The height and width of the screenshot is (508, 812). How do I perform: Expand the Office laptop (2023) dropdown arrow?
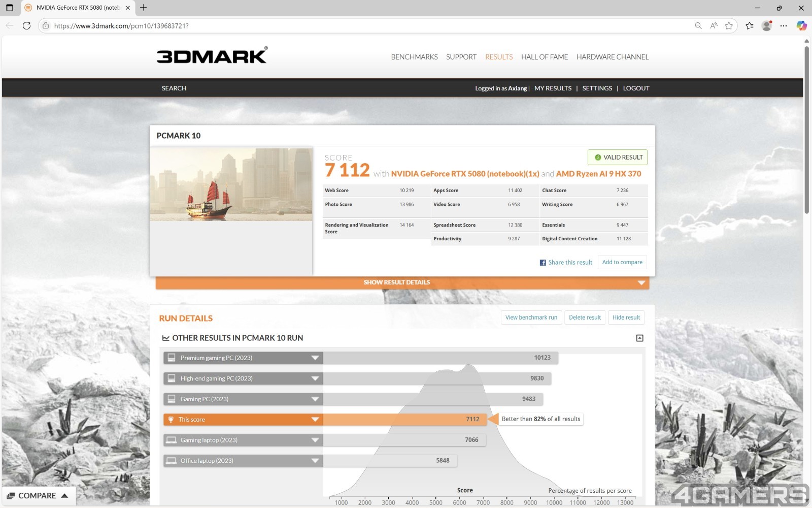point(315,461)
